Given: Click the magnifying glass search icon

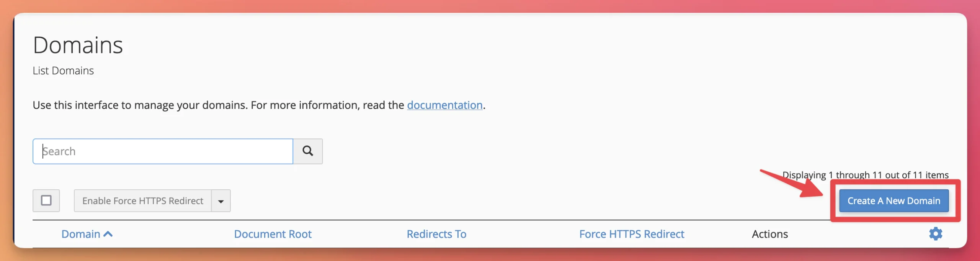Looking at the screenshot, I should (307, 151).
